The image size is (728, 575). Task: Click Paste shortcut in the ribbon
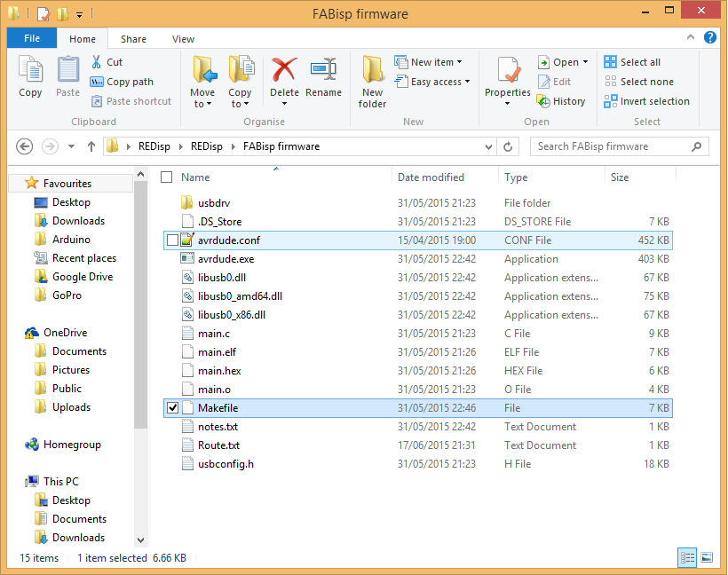tap(131, 101)
